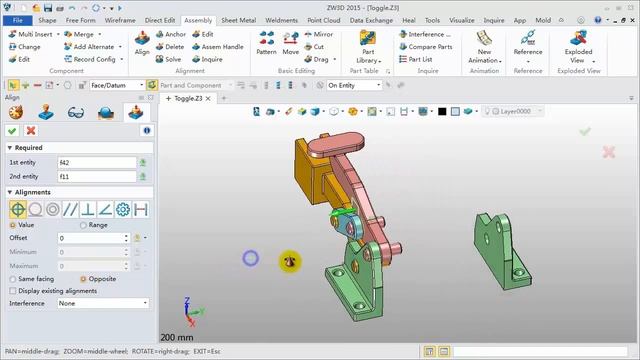Add a new document tab

[224, 98]
